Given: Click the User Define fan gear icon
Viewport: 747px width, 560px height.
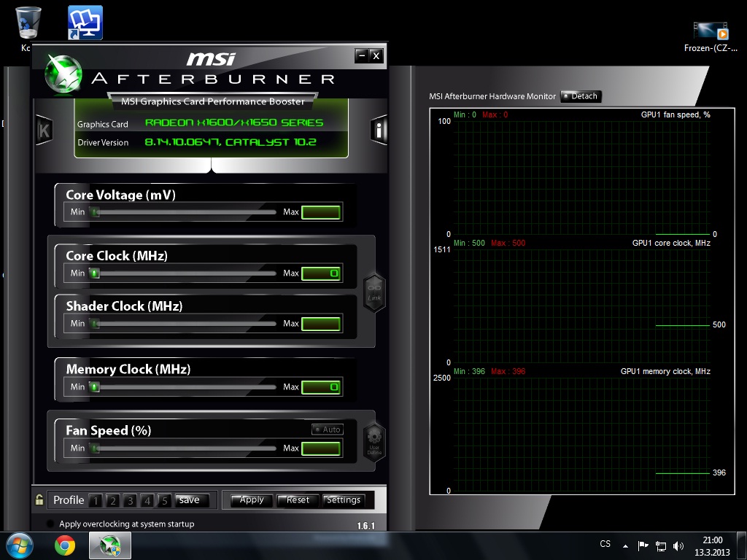Looking at the screenshot, I should pos(374,442).
